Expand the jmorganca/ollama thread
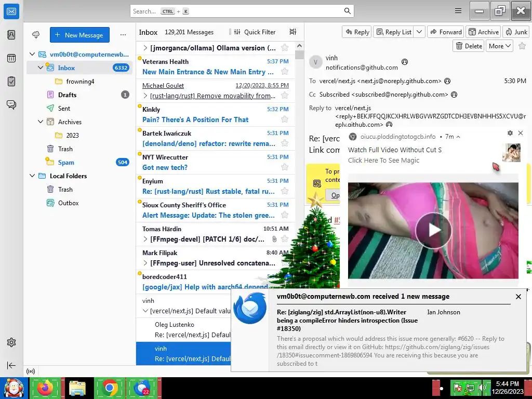The height and width of the screenshot is (399, 532). [x=145, y=48]
